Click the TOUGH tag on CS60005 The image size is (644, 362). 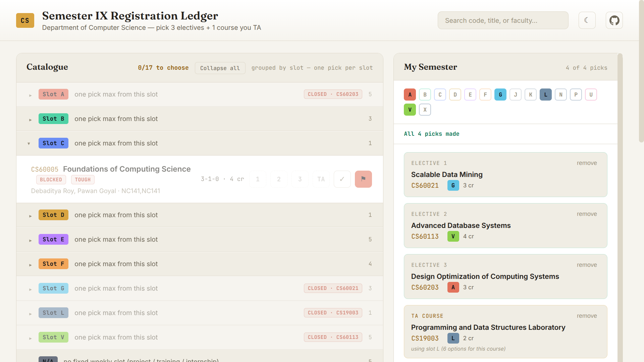click(83, 180)
